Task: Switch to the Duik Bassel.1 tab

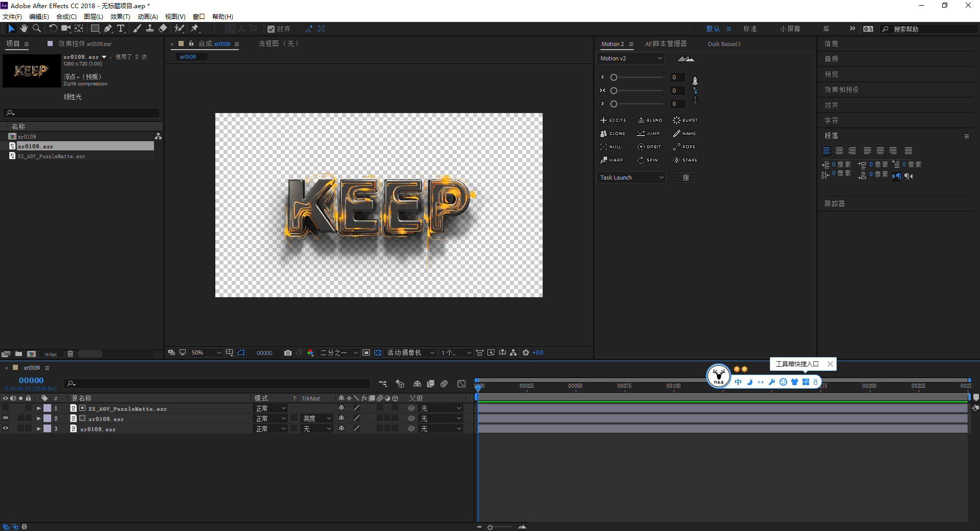Action: click(724, 44)
